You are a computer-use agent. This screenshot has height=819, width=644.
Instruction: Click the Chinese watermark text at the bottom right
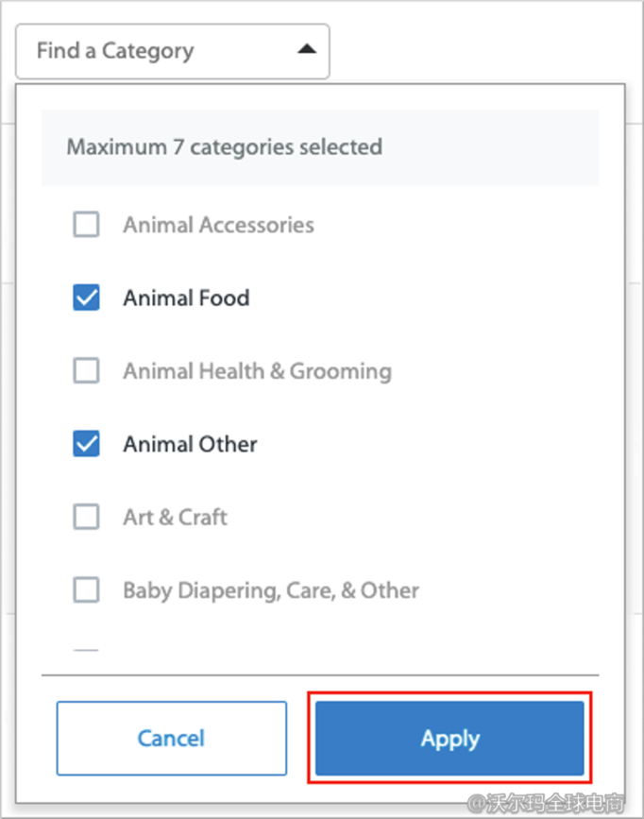coord(557,803)
